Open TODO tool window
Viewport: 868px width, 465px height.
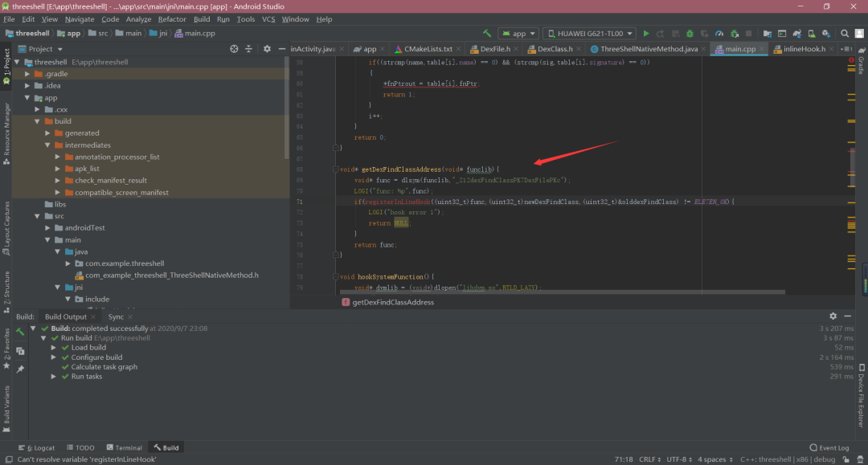point(80,448)
